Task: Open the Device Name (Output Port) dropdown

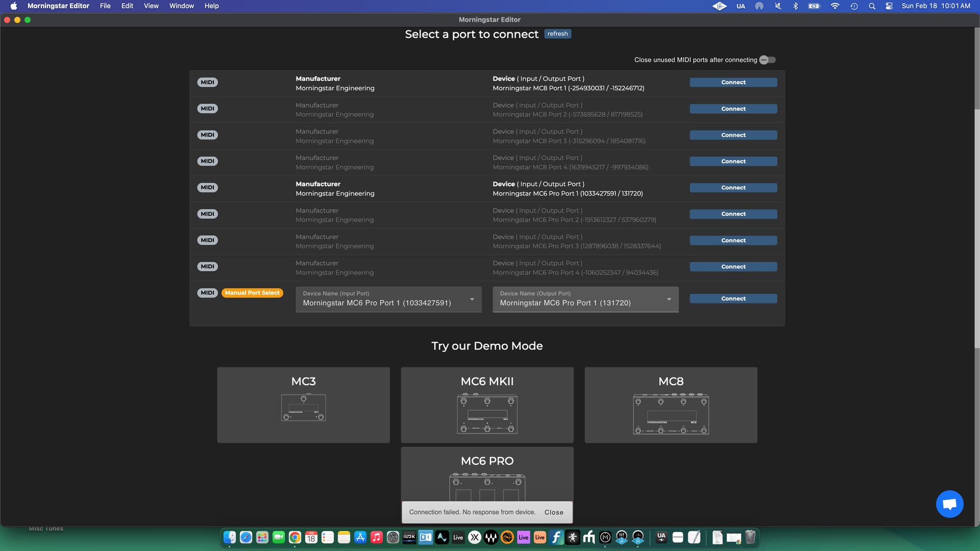Action: pyautogui.click(x=585, y=299)
